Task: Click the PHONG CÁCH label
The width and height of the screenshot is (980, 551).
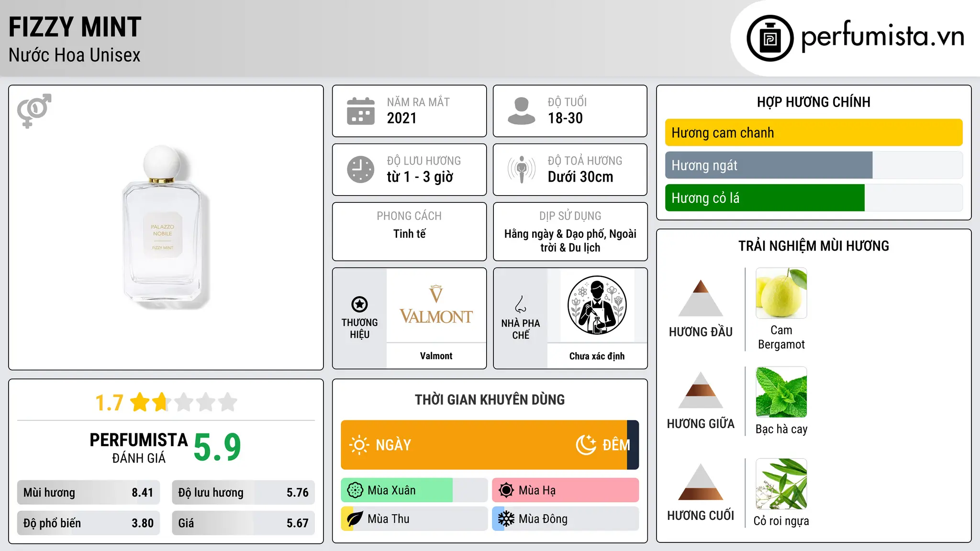Action: (409, 216)
